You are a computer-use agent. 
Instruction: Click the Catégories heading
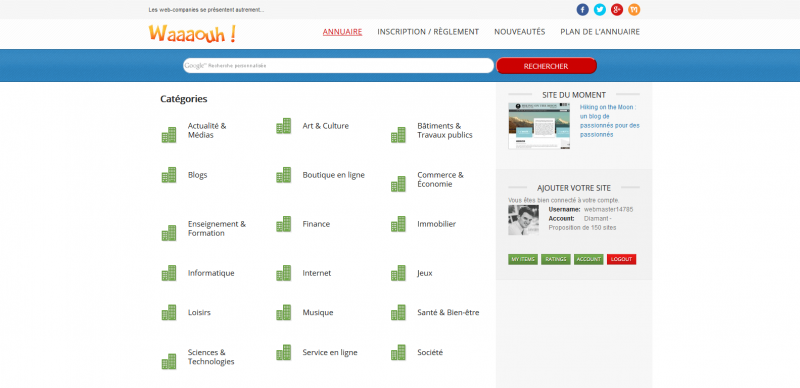184,99
